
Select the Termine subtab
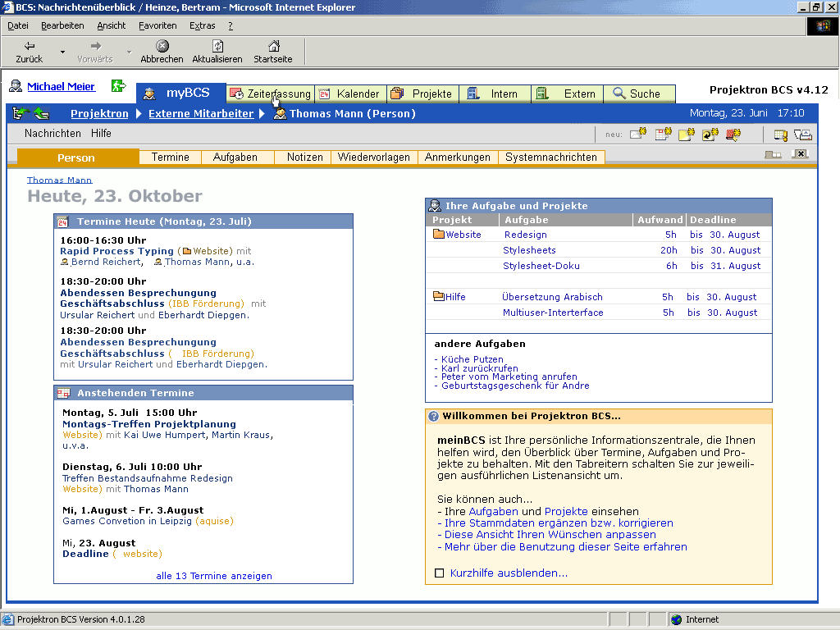click(x=171, y=157)
